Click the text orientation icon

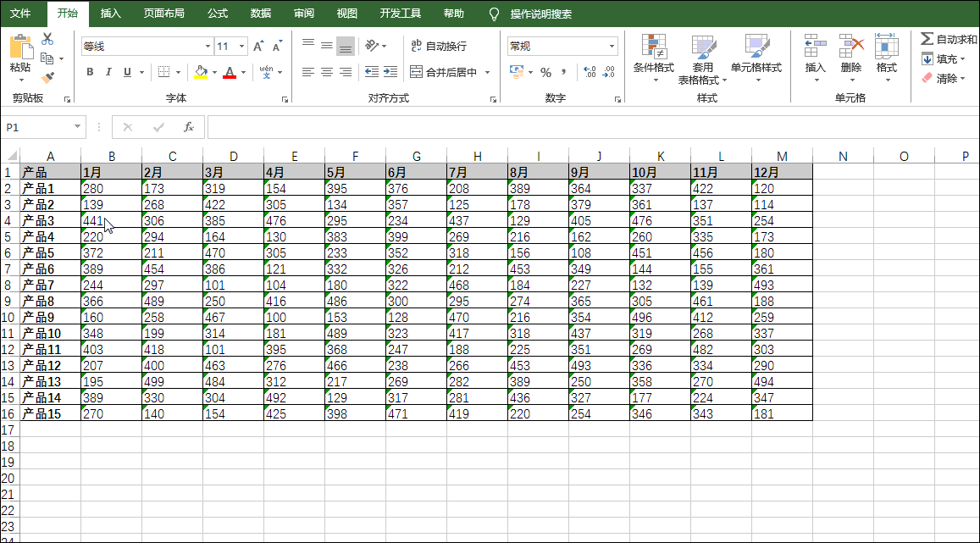pyautogui.click(x=372, y=46)
